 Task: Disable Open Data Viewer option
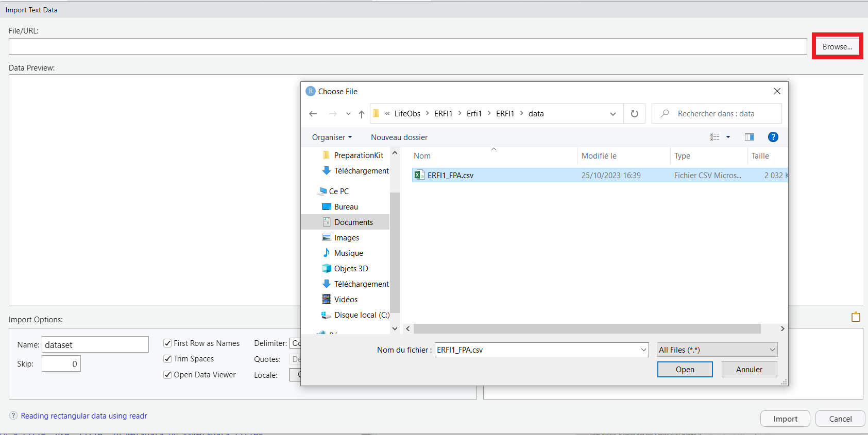click(167, 375)
